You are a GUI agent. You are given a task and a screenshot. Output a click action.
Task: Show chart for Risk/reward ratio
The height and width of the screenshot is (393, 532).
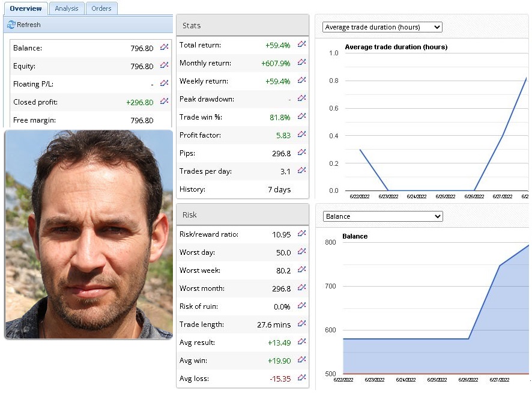(x=301, y=233)
